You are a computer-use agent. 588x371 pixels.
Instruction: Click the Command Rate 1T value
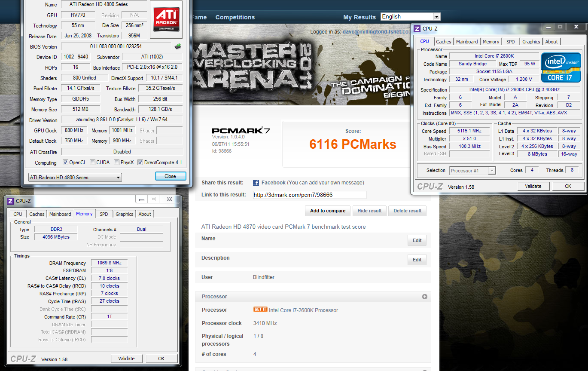click(x=110, y=316)
